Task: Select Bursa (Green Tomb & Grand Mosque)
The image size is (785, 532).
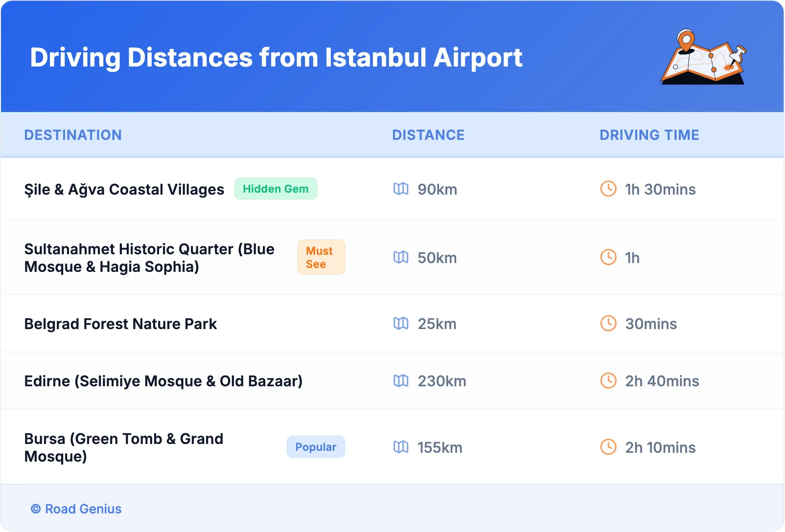Action: point(124,447)
